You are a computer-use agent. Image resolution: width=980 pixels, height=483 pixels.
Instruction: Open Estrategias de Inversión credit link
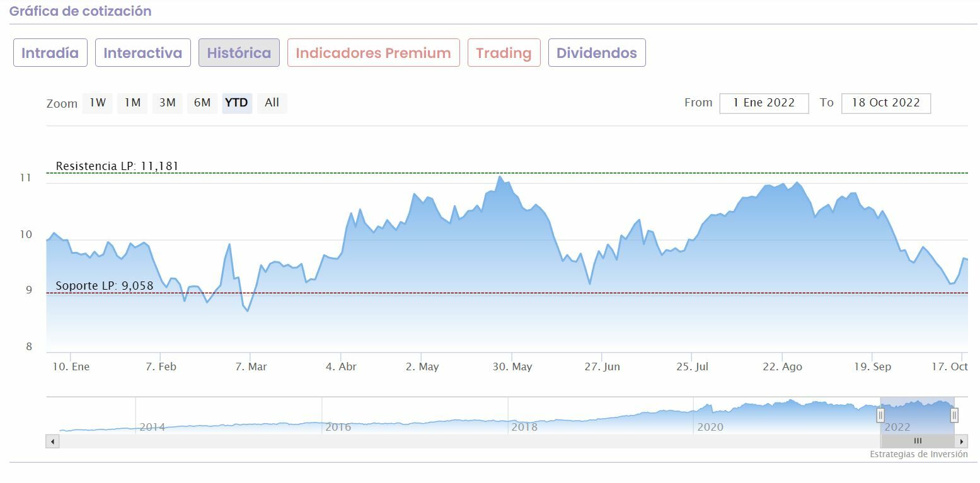918,454
